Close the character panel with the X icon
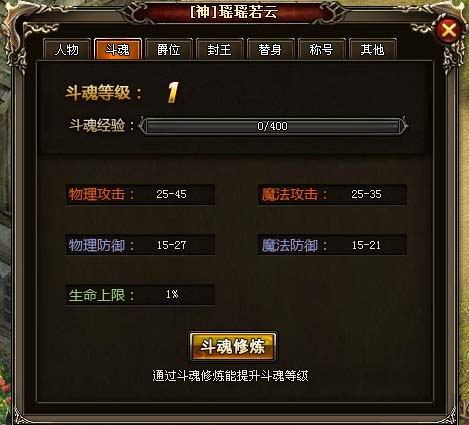Viewport: 469px width, 425px height. (x=449, y=30)
